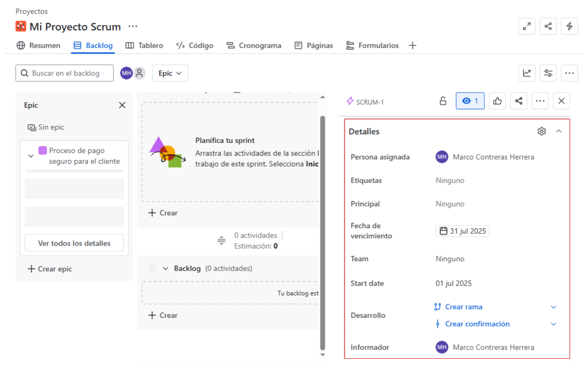Open the Epic filter dropdown
Image resolution: width=588 pixels, height=365 pixels.
pyautogui.click(x=170, y=73)
